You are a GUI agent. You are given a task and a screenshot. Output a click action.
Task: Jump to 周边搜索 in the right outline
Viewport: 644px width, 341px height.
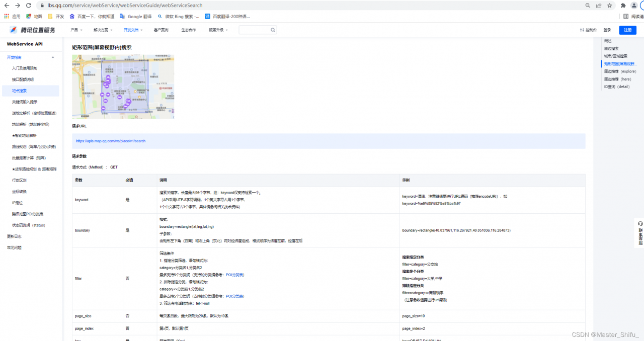pyautogui.click(x=611, y=48)
